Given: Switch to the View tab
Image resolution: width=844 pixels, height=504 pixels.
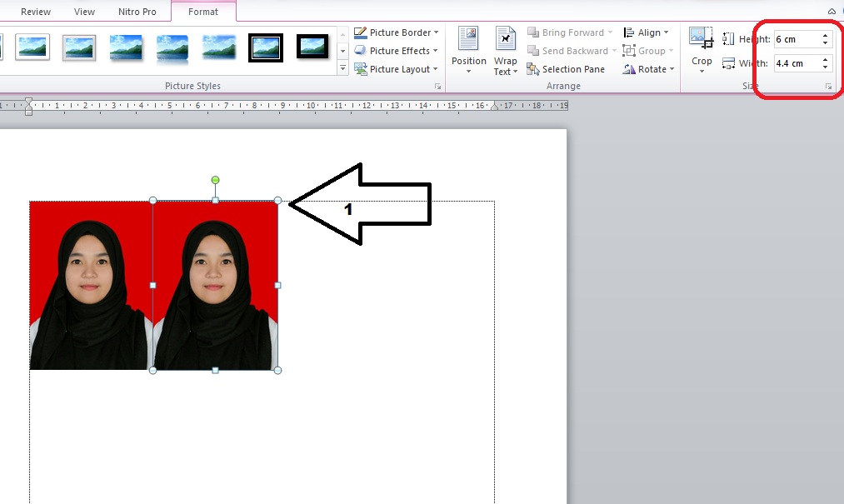Looking at the screenshot, I should click(x=84, y=12).
